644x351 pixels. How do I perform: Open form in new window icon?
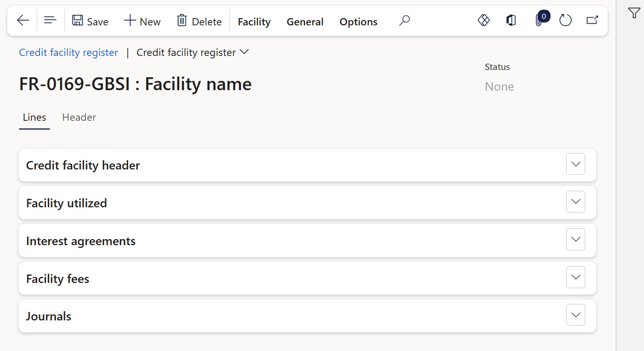592,20
